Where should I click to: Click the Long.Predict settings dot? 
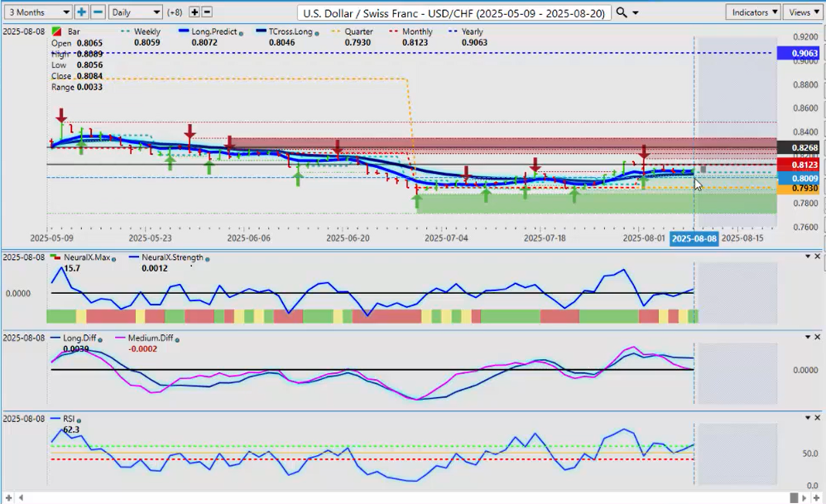click(x=241, y=32)
